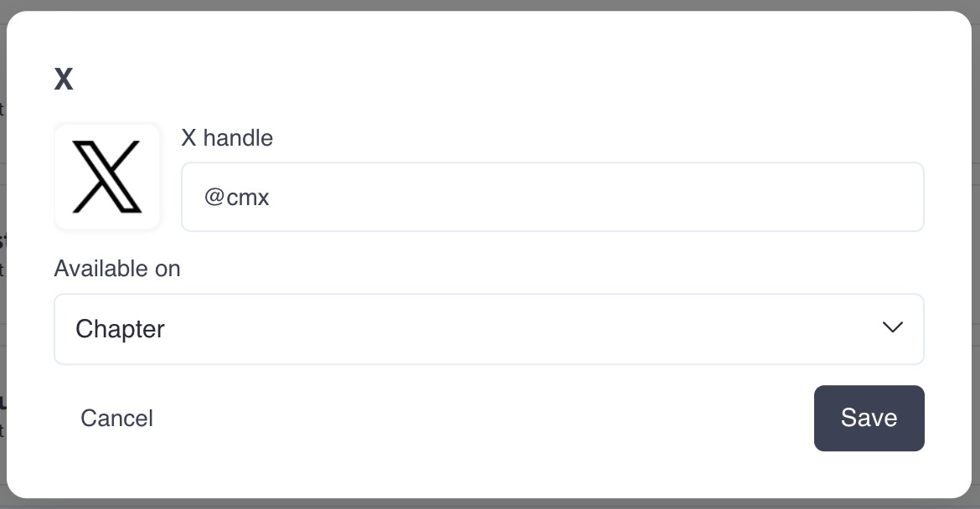
Task: Open the Chapter availability dropdown
Action: 489,328
